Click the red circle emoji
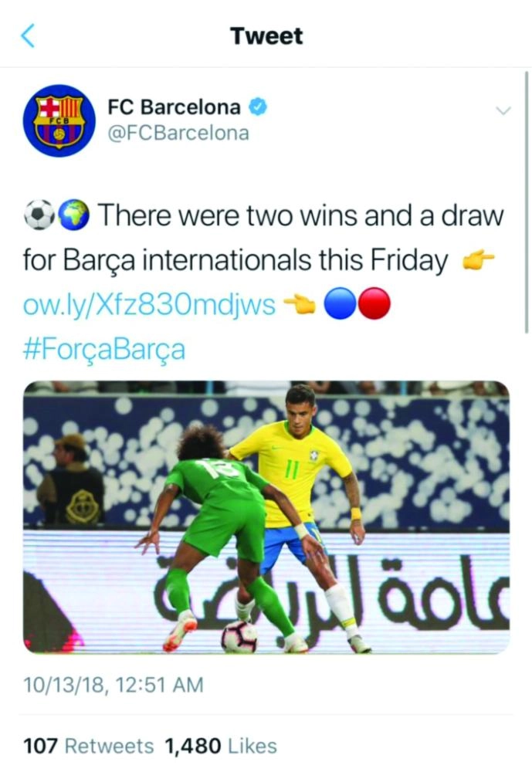This screenshot has width=532, height=772. tap(374, 303)
